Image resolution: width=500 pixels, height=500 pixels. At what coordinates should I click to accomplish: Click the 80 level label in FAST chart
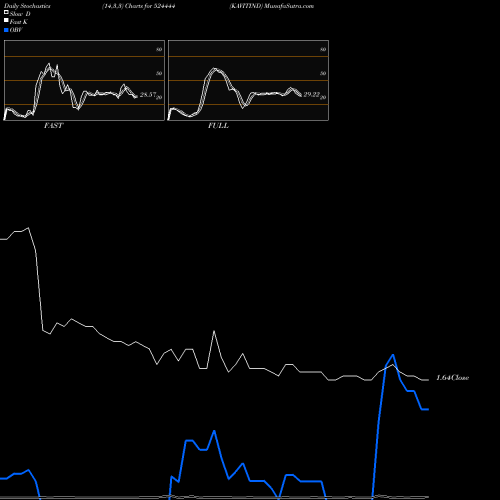click(159, 49)
